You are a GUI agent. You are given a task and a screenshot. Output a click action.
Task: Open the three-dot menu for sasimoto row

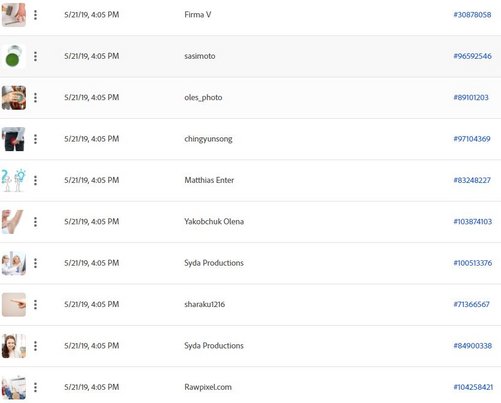pyautogui.click(x=35, y=56)
